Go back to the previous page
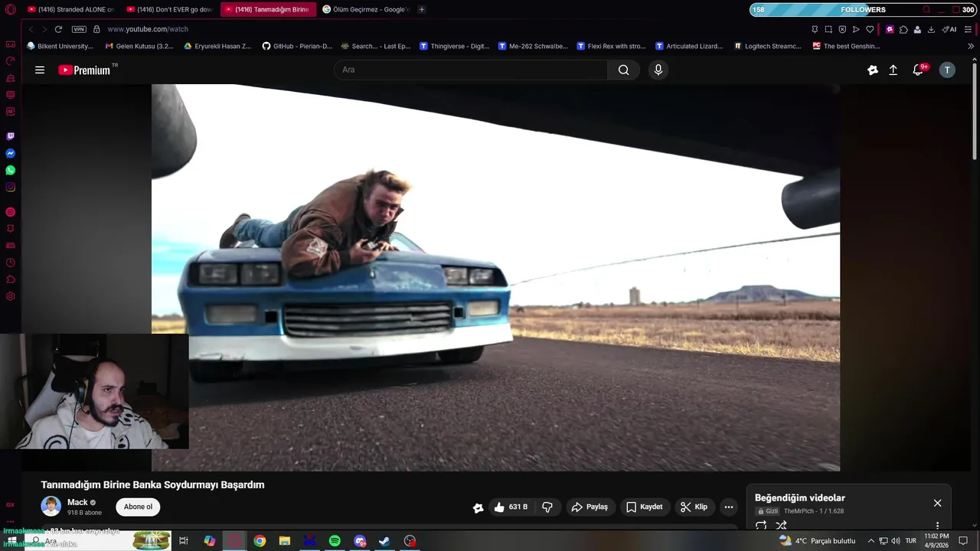 click(x=31, y=29)
